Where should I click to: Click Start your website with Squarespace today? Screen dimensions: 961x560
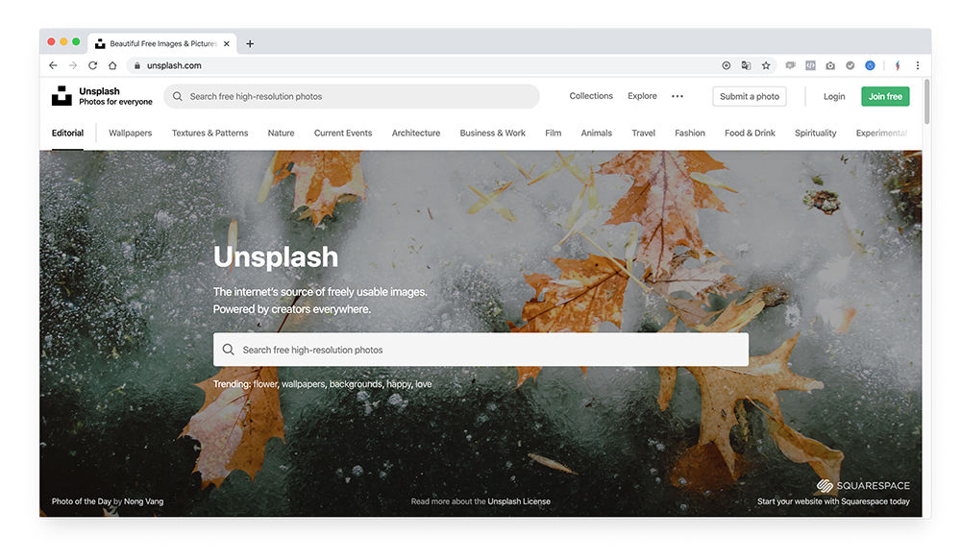(833, 501)
